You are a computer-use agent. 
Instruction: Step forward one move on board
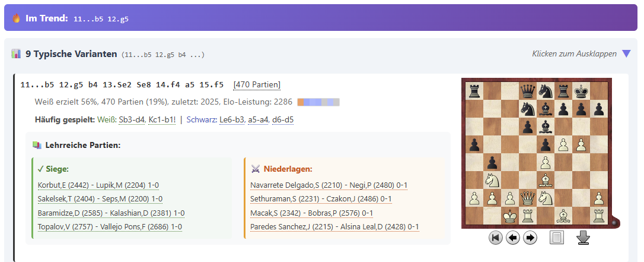[530, 238]
